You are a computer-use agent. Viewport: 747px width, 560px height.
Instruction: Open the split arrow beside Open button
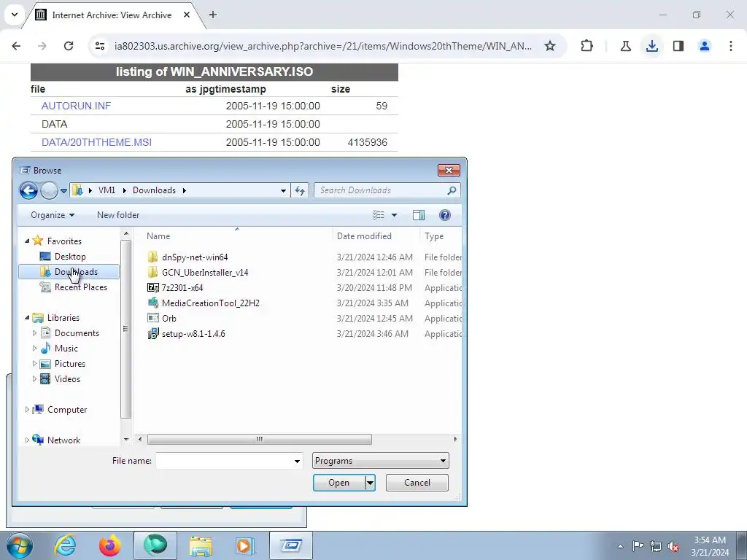(370, 483)
